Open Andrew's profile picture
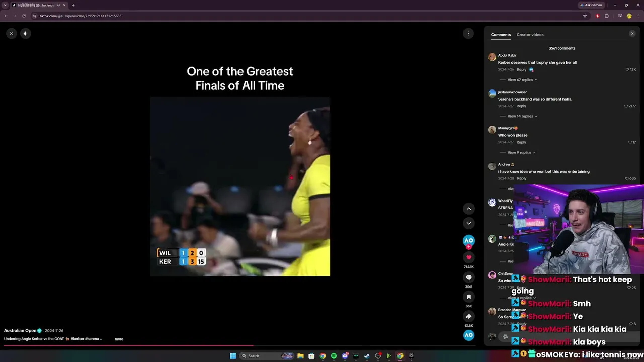 (492, 166)
